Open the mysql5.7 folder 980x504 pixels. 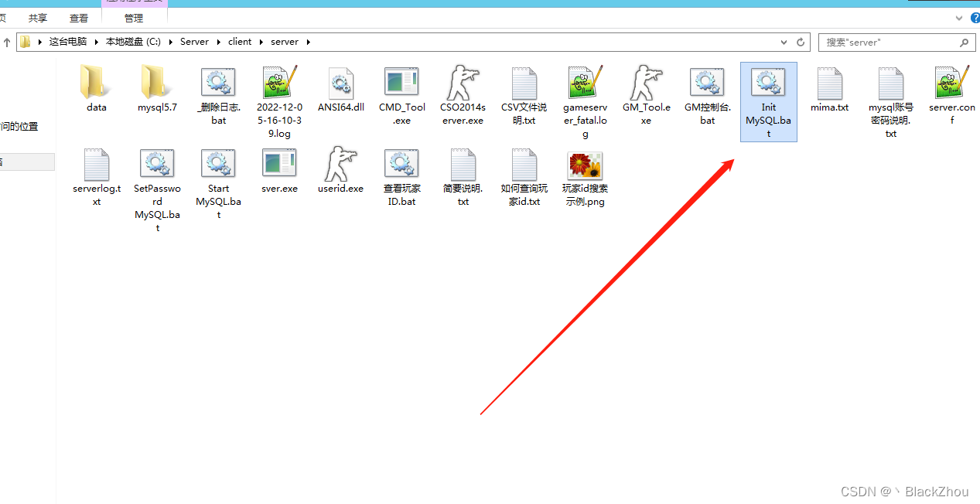tap(157, 90)
